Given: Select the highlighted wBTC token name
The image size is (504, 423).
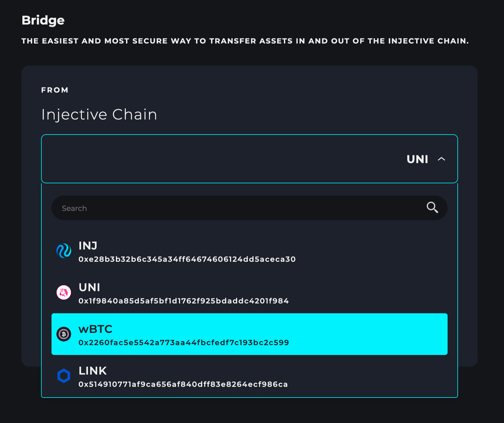Looking at the screenshot, I should (x=95, y=329).
